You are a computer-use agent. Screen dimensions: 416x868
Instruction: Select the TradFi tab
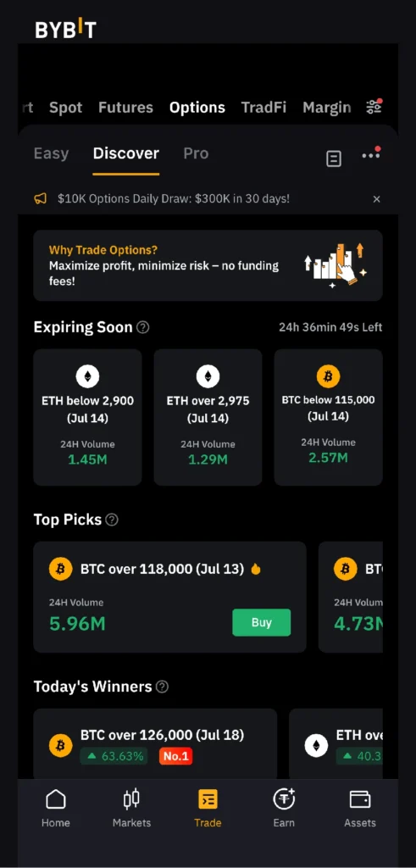pos(263,108)
